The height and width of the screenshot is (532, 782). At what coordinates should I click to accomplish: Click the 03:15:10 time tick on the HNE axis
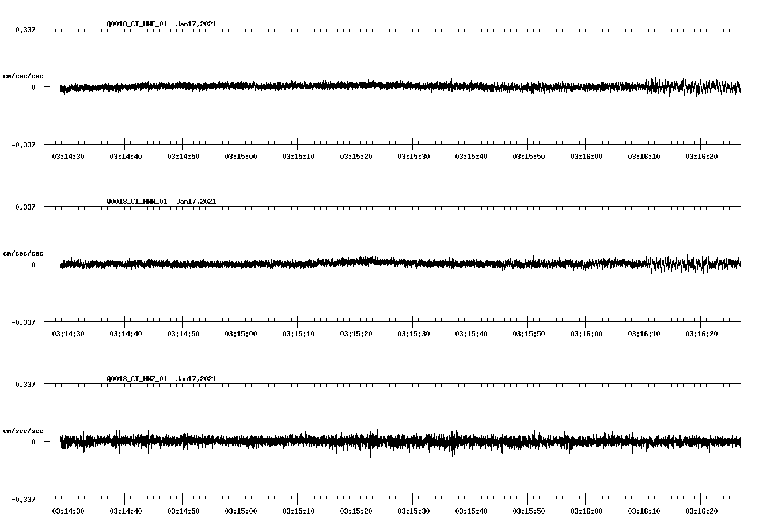click(298, 155)
